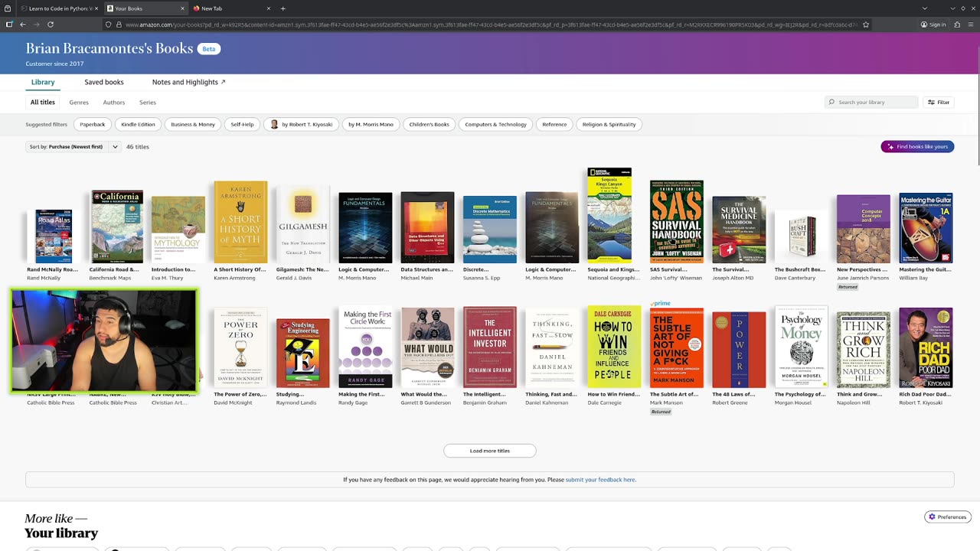Open A Short History of Myth cover
Screen dimensions: 980x551
coord(240,222)
